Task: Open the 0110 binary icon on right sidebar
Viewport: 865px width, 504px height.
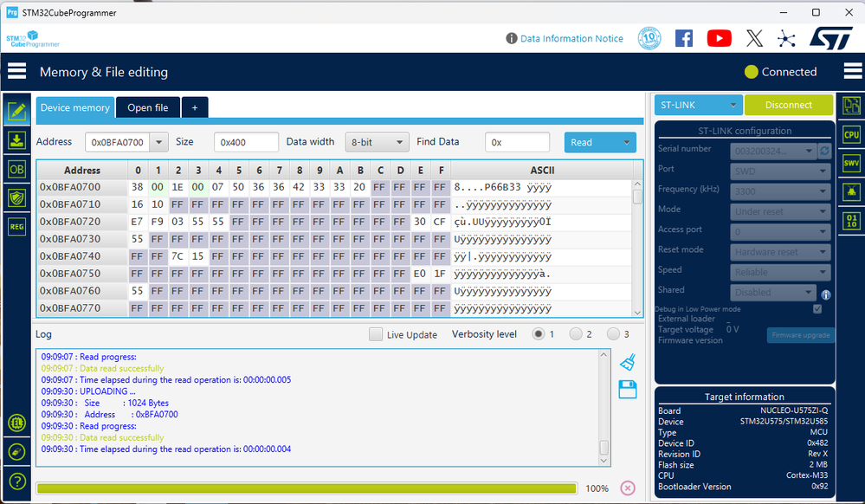Action: click(851, 222)
